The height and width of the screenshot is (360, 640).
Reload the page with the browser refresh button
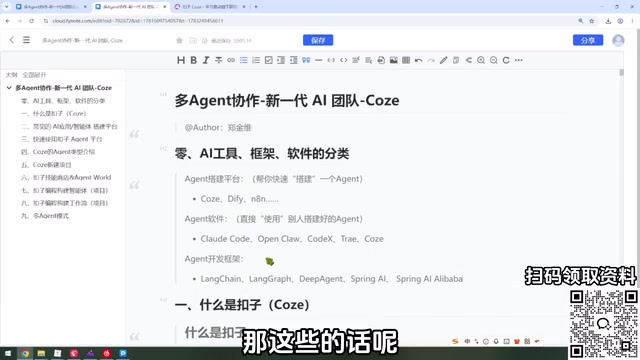pos(31,21)
